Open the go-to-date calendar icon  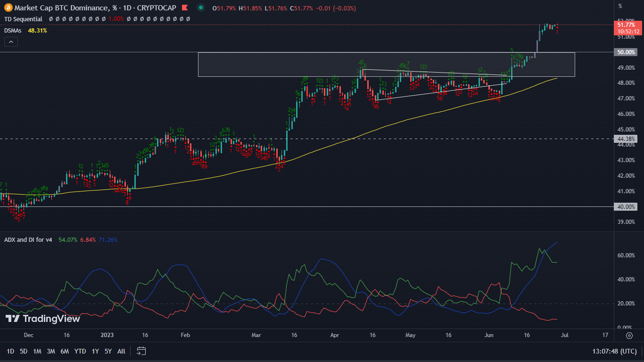(x=141, y=351)
